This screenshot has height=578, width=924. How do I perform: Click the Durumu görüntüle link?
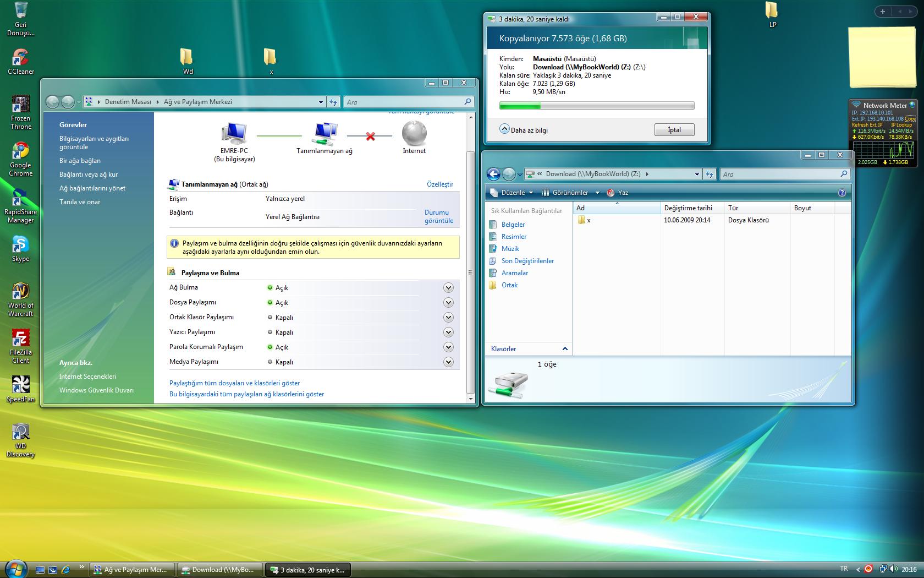point(439,216)
